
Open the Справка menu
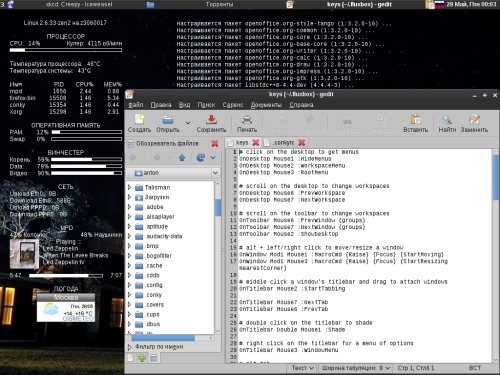[x=301, y=105]
